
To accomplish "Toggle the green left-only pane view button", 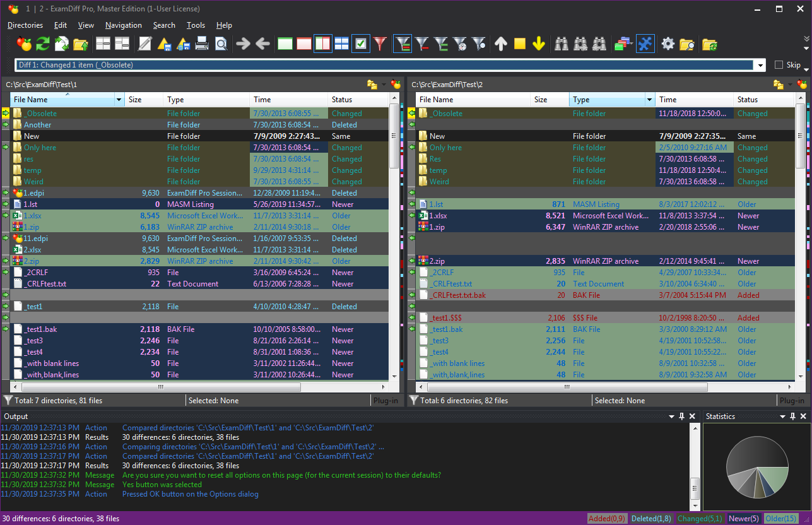I will point(285,44).
